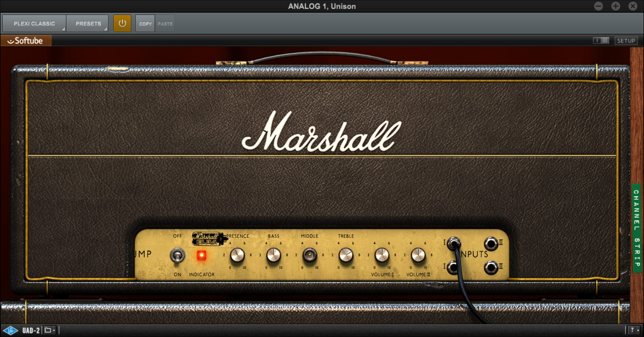Open the SETUP panel
Image resolution: width=644 pixels, height=337 pixels.
pos(626,41)
